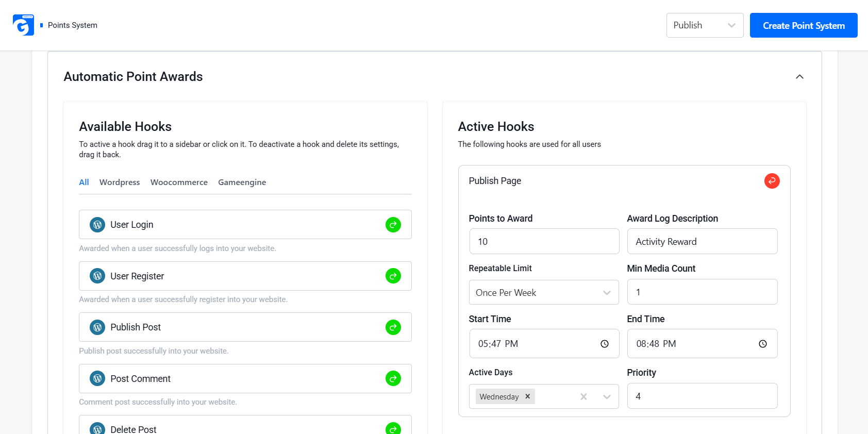Click WordPress icon beside Delete Post

[97, 428]
